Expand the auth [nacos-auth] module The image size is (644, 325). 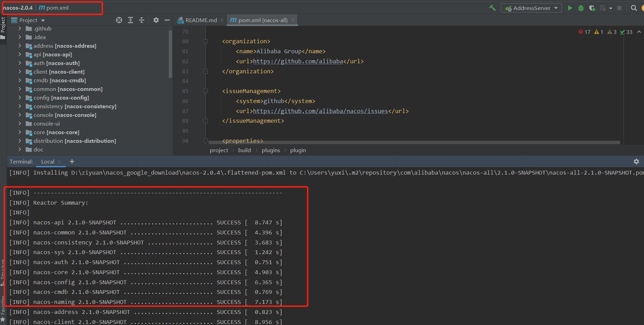tap(20, 63)
